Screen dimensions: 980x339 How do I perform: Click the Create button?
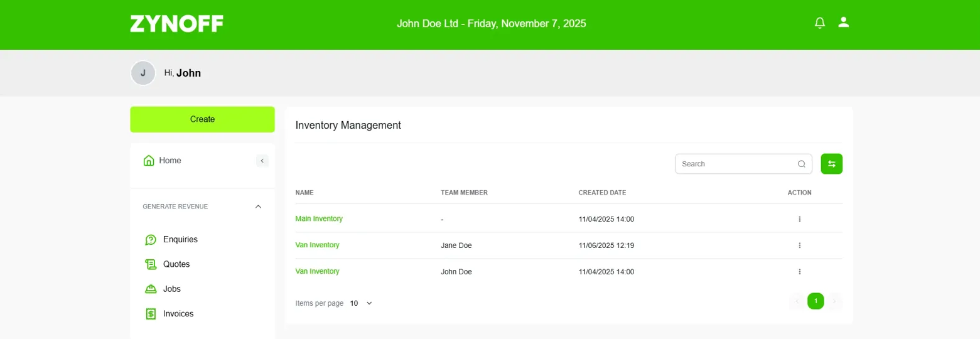(202, 119)
